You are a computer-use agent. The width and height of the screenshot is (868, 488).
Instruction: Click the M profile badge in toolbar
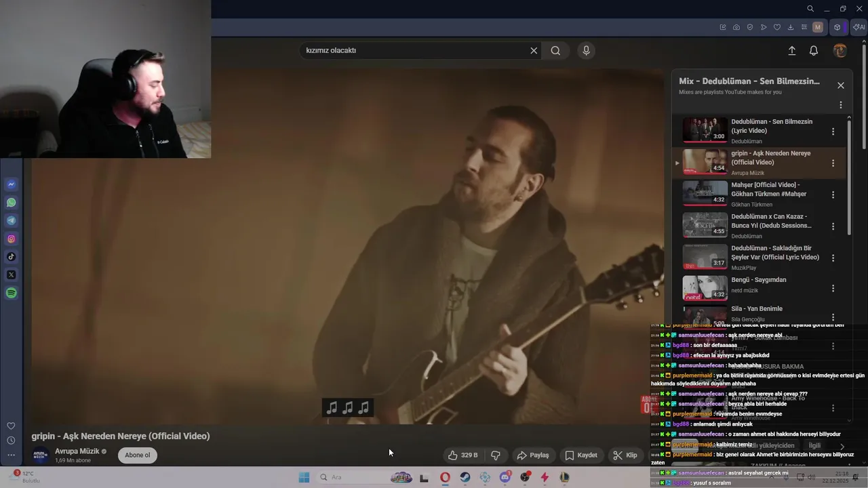point(818,27)
